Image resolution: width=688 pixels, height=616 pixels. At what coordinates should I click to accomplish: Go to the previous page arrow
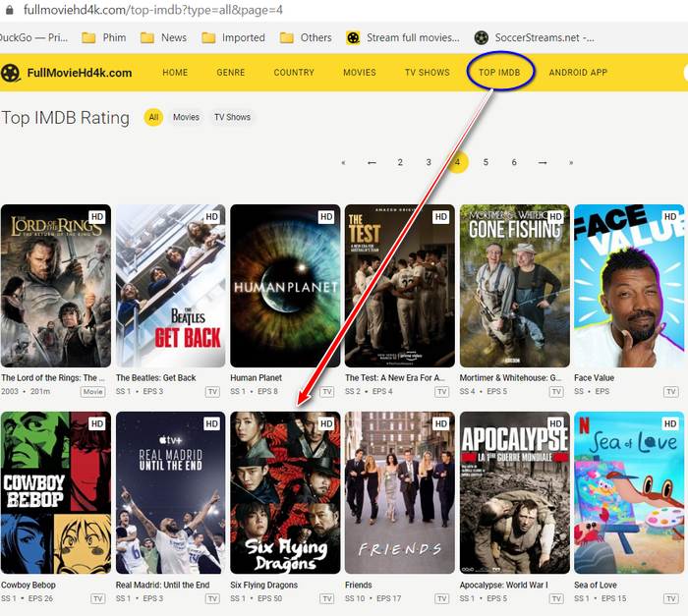point(372,163)
